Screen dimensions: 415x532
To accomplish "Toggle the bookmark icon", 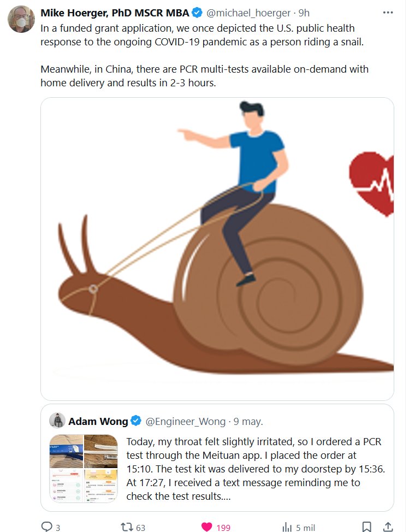I will pos(366,527).
